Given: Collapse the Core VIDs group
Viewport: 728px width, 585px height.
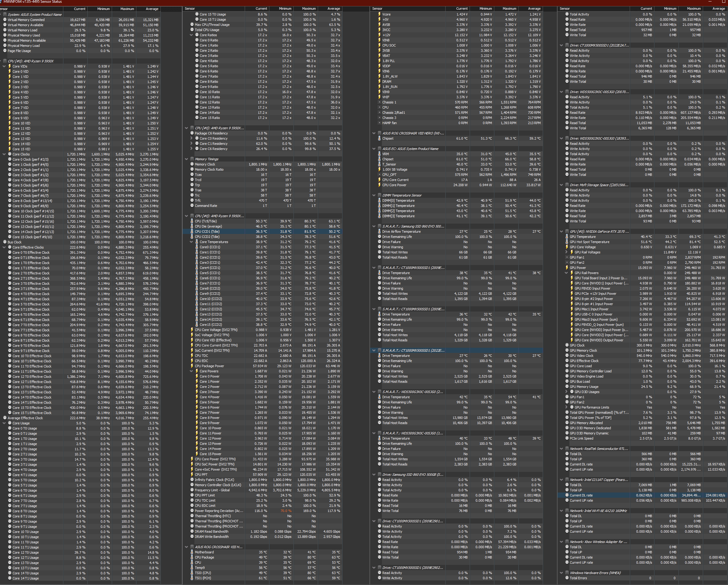Looking at the screenshot, I should tap(4, 67).
